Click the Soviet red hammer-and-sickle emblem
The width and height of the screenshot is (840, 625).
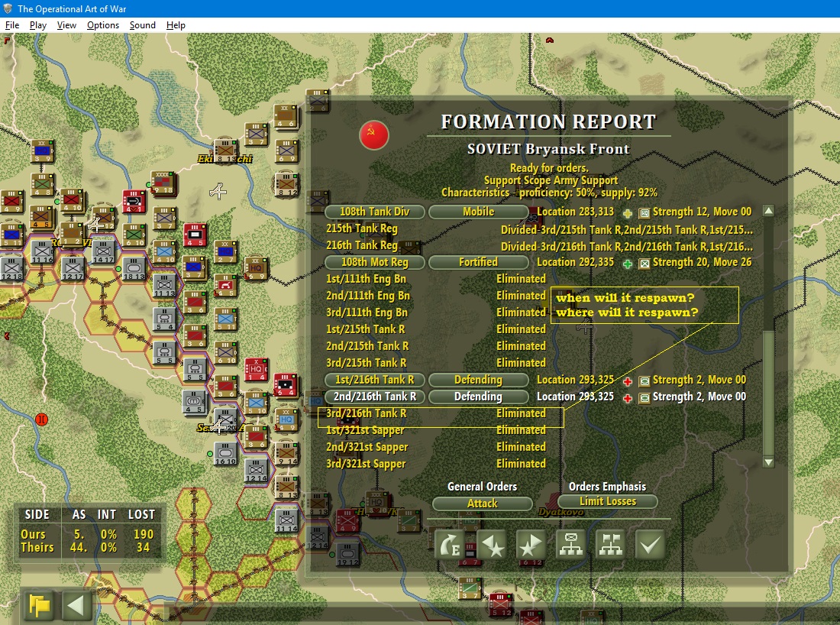[x=373, y=134]
